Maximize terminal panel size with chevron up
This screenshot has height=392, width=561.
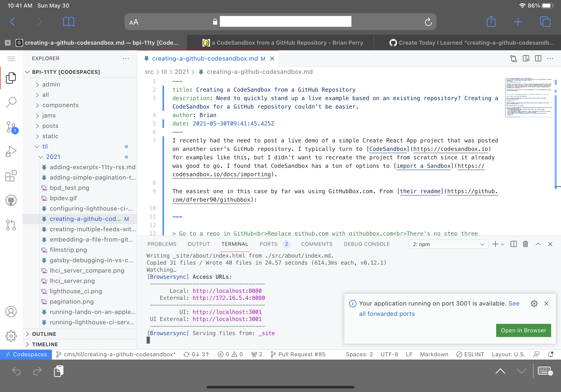coord(538,244)
